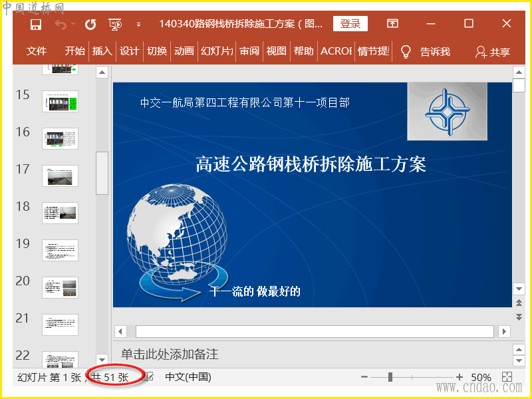Click thumbnail pane scroll up arrow
The image size is (532, 399).
pos(102,72)
